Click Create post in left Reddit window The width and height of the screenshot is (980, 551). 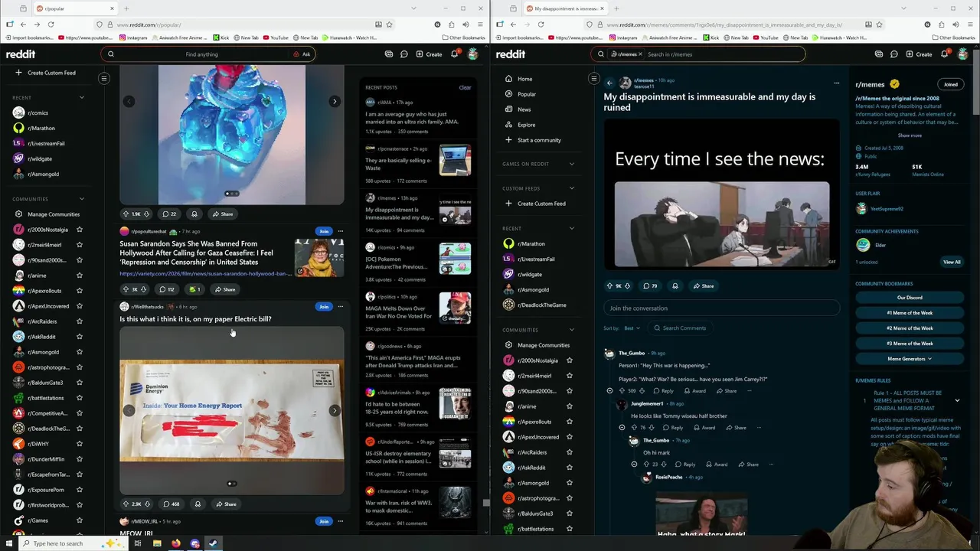[x=429, y=54]
